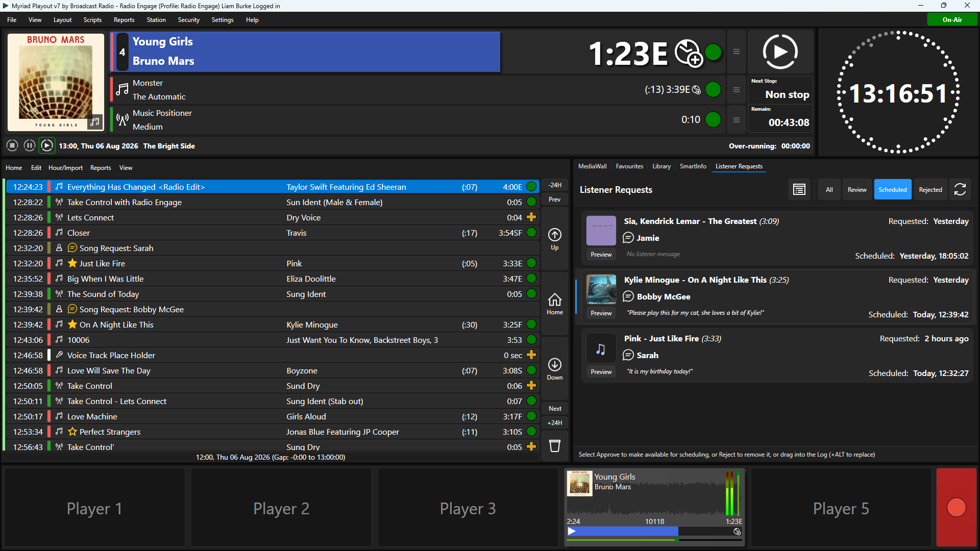
Task: Click the auto-segue clock icon beside 1:23E
Action: 689,53
